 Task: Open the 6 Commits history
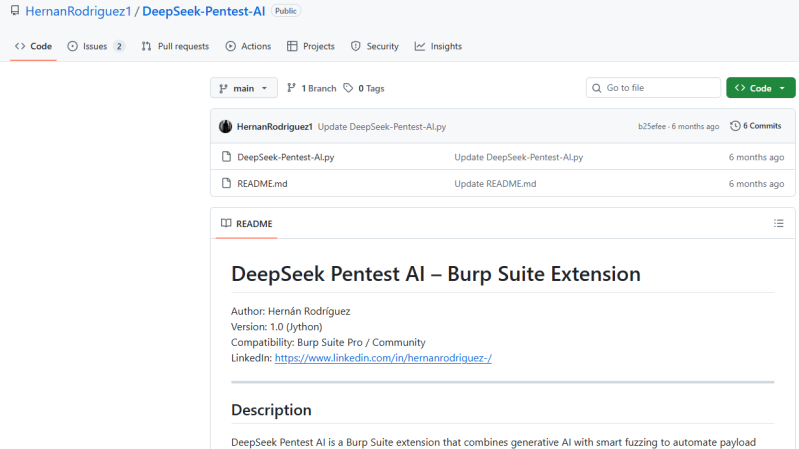click(x=756, y=126)
